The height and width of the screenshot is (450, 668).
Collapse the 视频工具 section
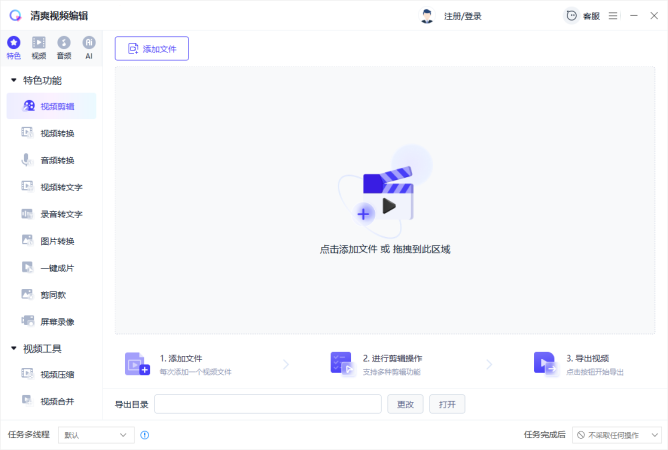click(x=14, y=349)
